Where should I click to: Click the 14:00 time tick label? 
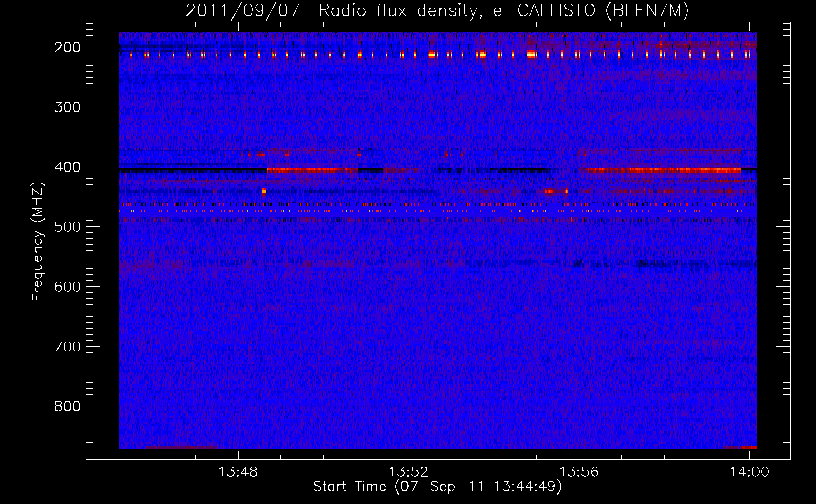point(749,472)
